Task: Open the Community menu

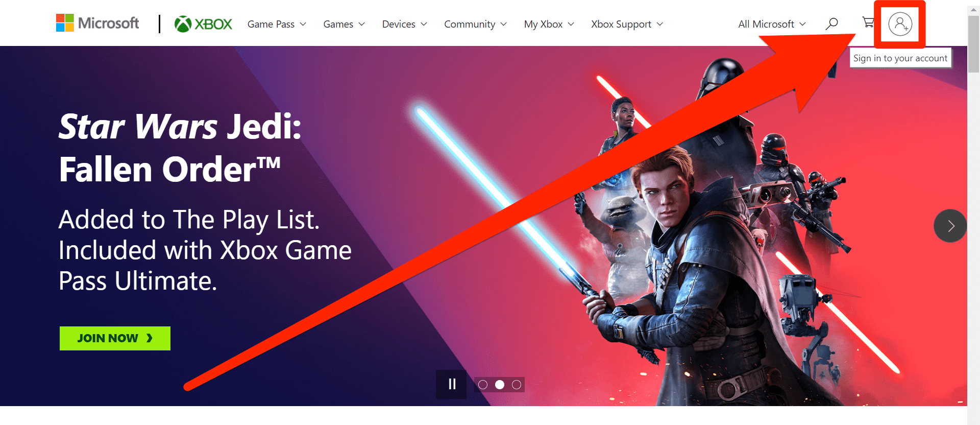Action: tap(475, 24)
